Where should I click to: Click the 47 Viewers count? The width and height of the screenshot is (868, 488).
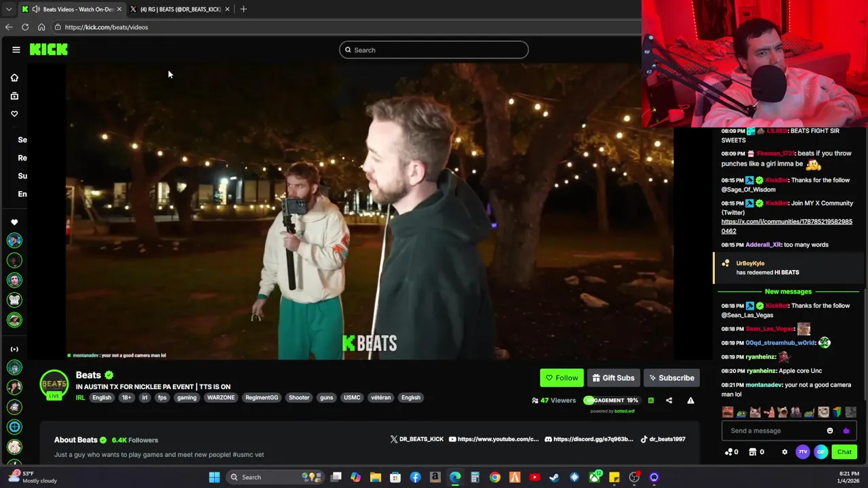tap(553, 401)
